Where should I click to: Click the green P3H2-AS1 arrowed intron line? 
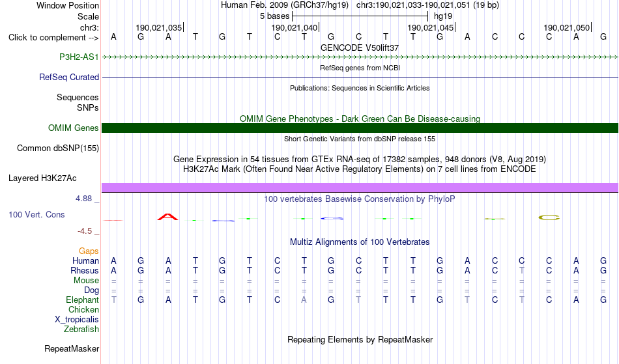point(360,57)
